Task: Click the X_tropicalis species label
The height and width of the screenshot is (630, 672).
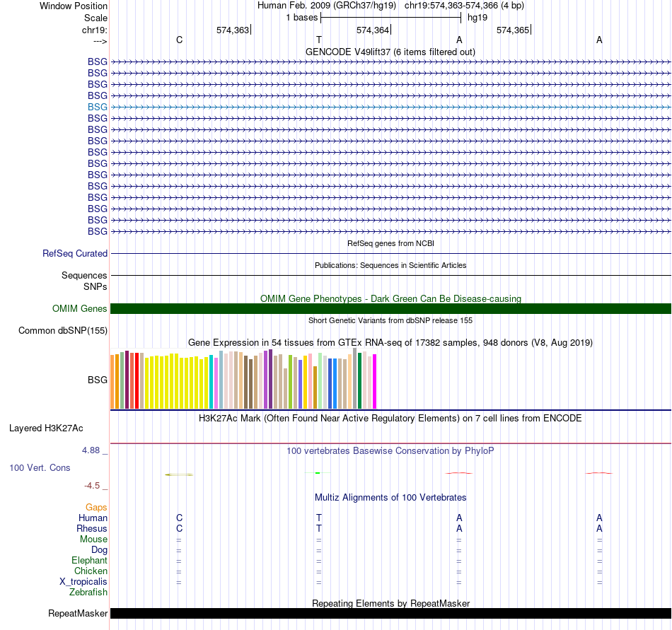Action: 83,582
